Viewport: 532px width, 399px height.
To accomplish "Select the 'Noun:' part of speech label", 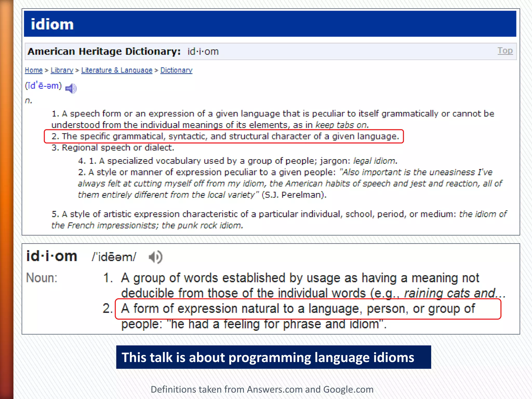I will click(42, 278).
